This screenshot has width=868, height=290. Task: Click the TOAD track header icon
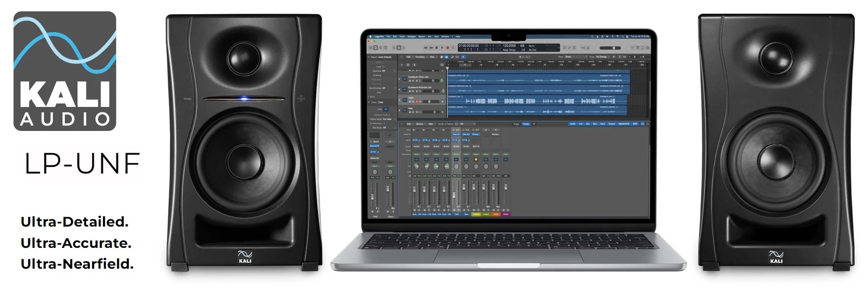[x=405, y=100]
